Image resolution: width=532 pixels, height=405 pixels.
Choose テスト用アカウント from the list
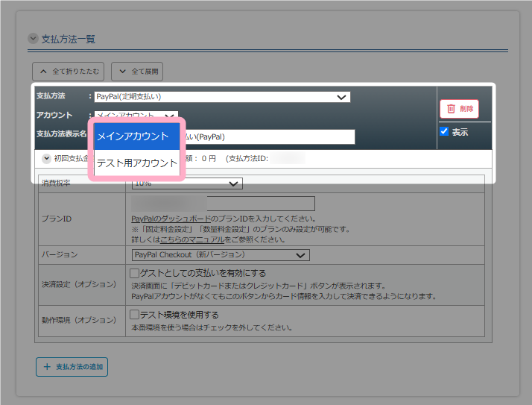(x=136, y=163)
